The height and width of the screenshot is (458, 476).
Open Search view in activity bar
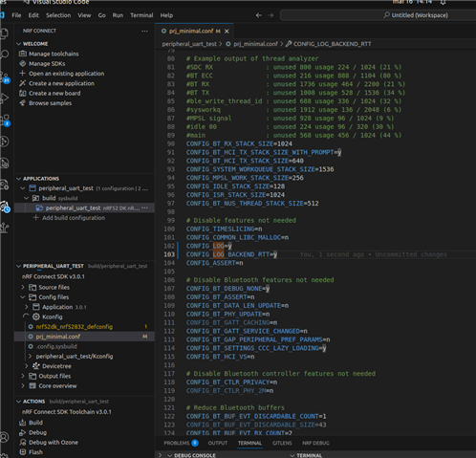coord(5,55)
